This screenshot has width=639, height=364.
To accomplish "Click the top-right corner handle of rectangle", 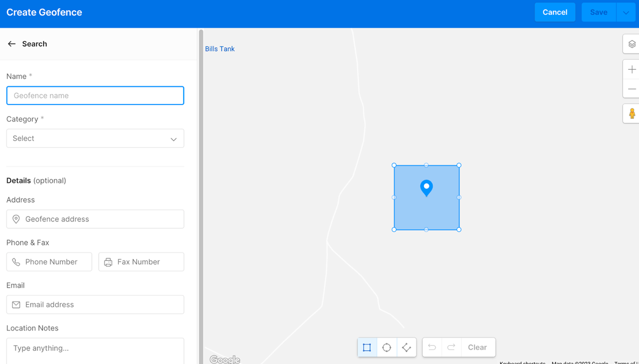I will 459,165.
